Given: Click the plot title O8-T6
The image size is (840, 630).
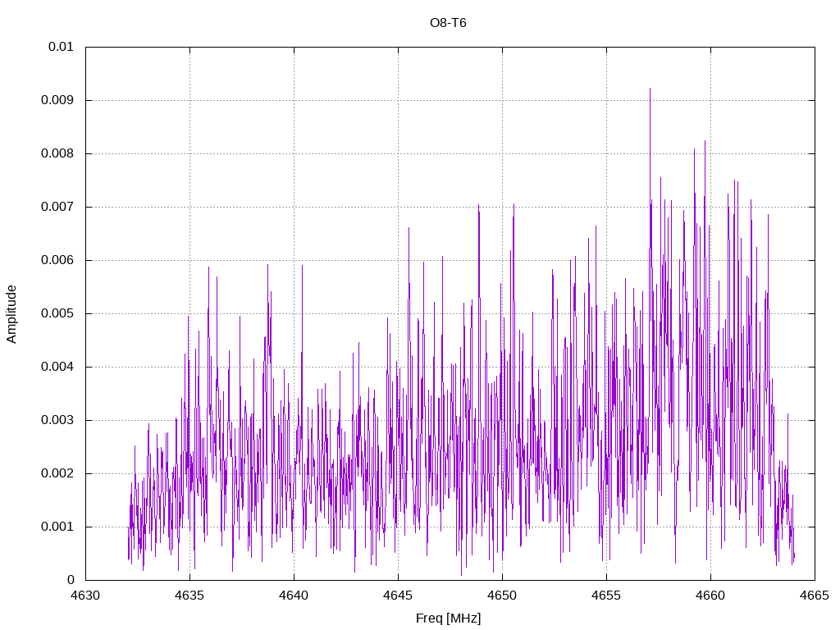Looking at the screenshot, I should pos(448,23).
